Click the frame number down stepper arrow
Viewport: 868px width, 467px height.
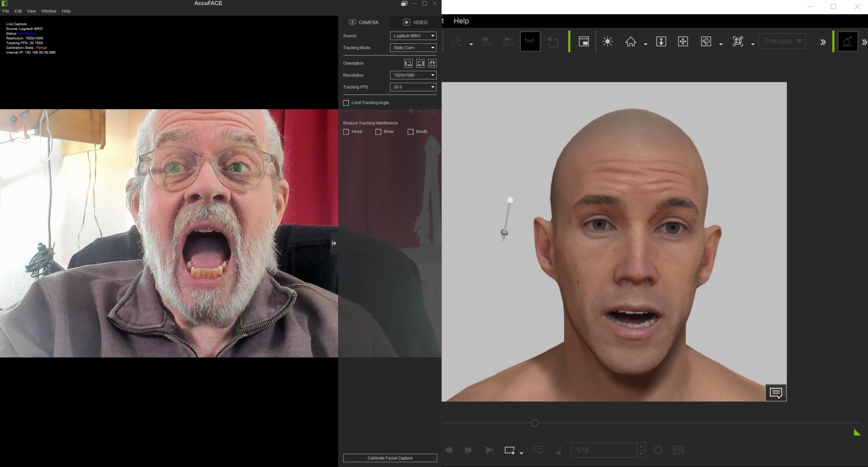point(641,454)
